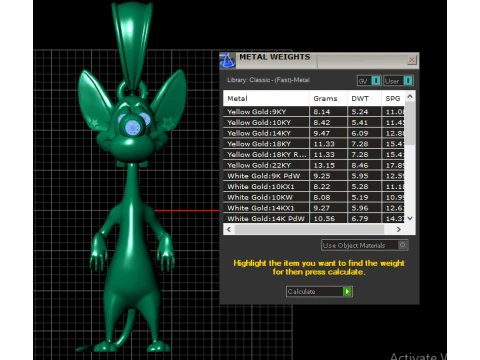
Task: Click the vertical scrollbar thumb
Action: pos(410,123)
